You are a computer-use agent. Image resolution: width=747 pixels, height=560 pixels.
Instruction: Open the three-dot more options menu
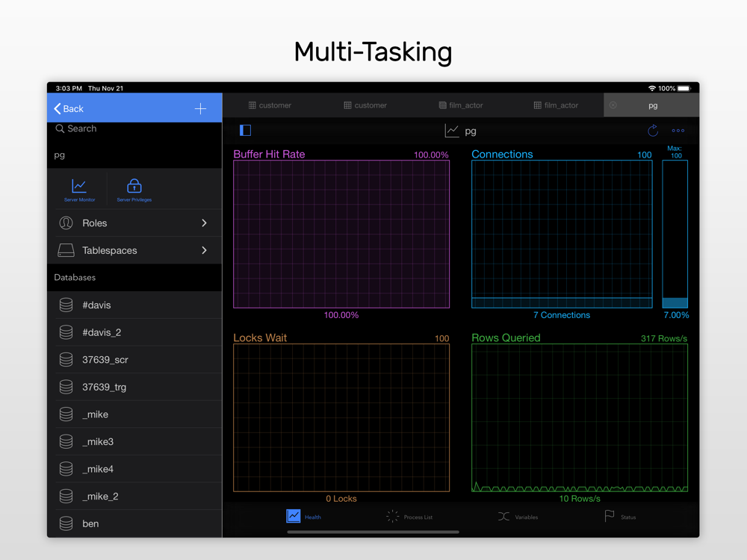pos(678,131)
